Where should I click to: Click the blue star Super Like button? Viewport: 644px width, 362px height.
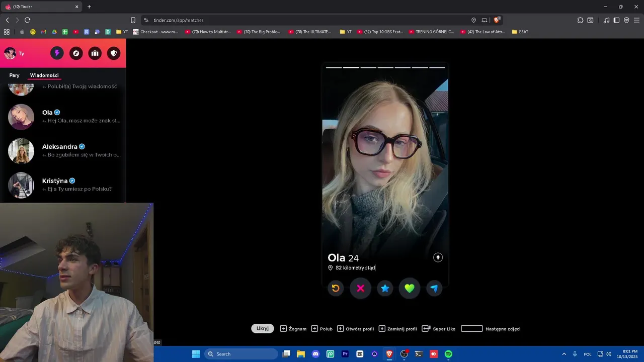click(x=385, y=288)
